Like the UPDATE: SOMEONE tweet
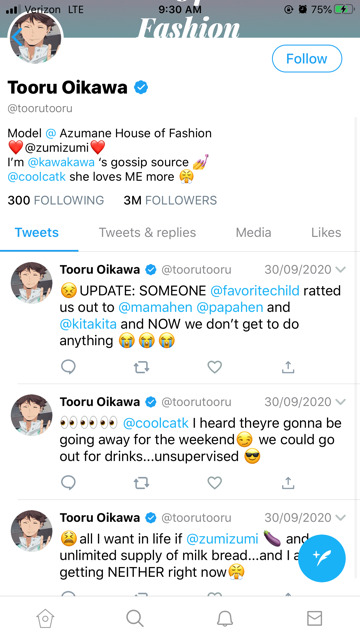Screen dimensions: 360x640 click(x=214, y=367)
